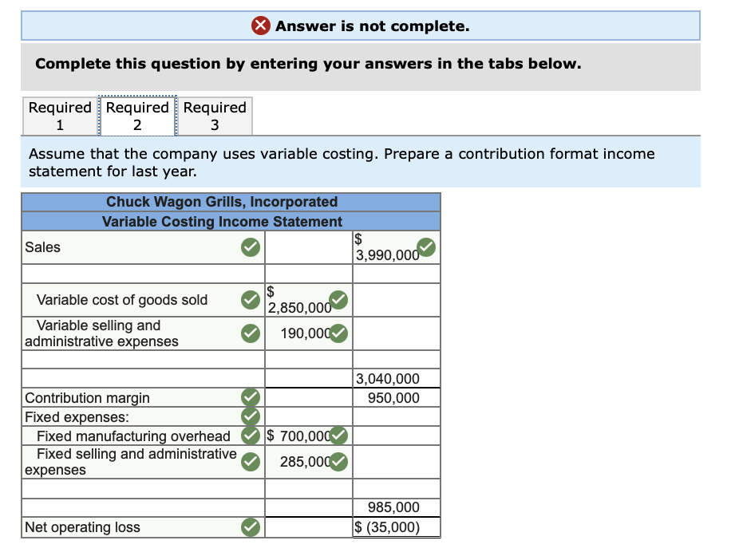
Task: Click checkmark beside Contribution margin label
Action: pyautogui.click(x=251, y=397)
